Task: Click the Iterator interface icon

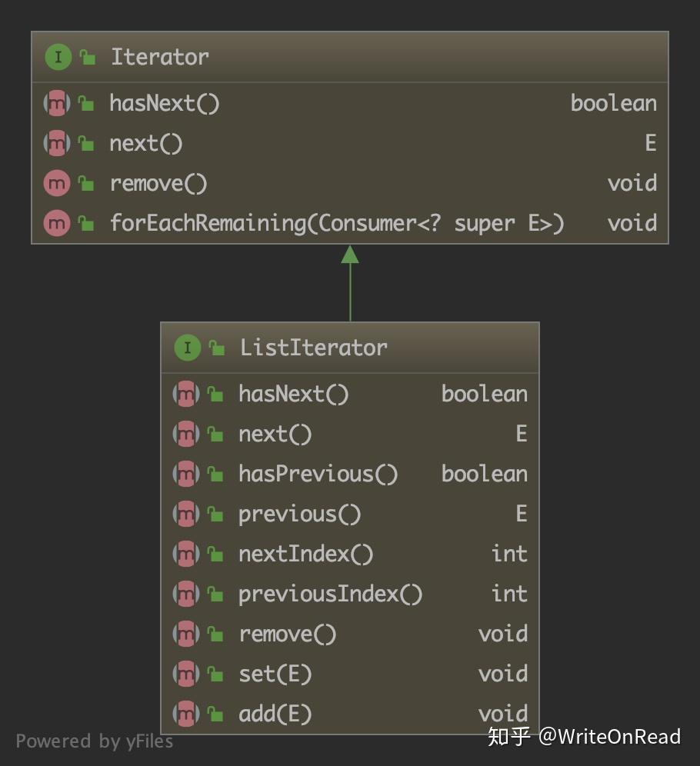Action: [58, 56]
